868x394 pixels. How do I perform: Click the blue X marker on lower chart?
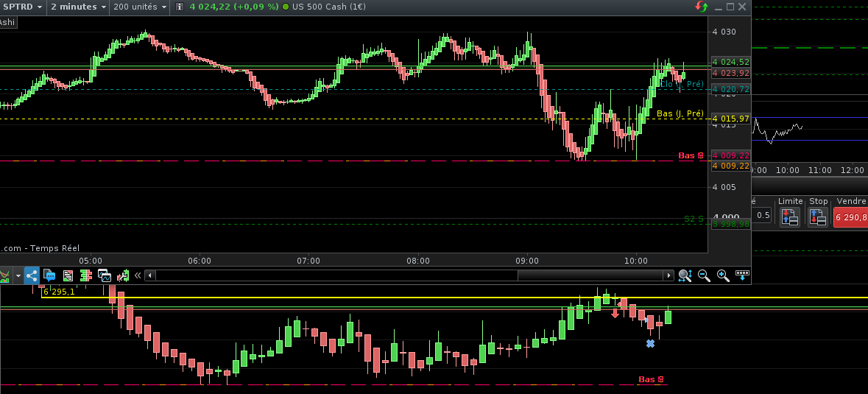click(x=650, y=344)
